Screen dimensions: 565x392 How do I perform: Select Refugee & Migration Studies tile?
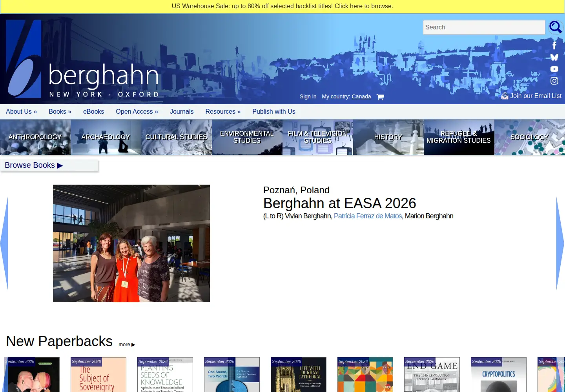459,137
